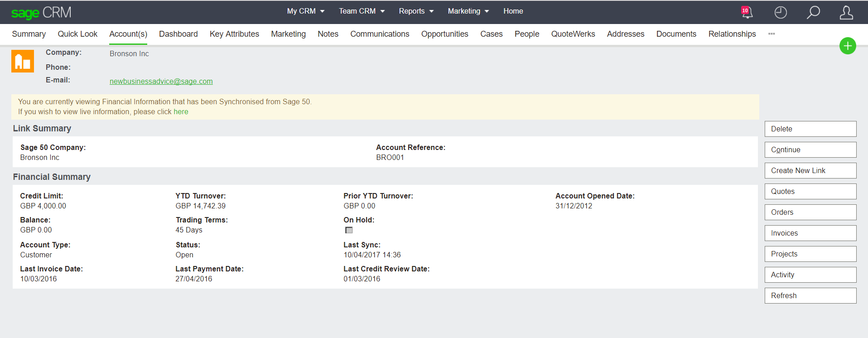The image size is (868, 338).
Task: Open the Notes tab
Action: point(328,34)
